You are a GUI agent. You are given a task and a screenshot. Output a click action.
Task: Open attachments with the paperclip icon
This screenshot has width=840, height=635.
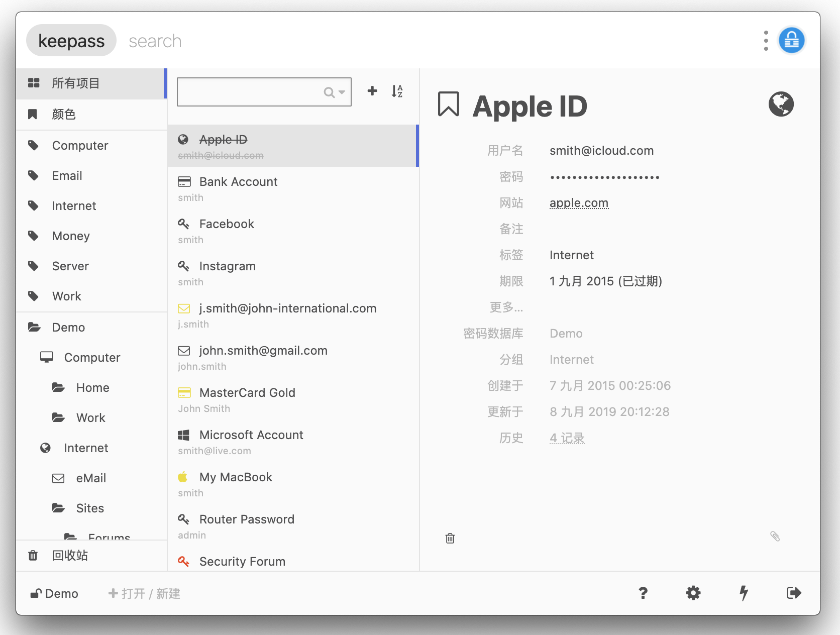pos(775,537)
